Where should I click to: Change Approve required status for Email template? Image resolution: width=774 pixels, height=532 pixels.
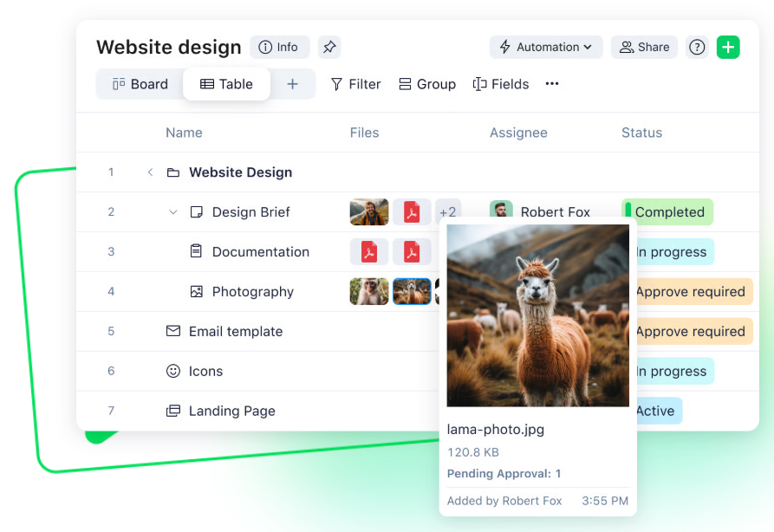(x=694, y=331)
